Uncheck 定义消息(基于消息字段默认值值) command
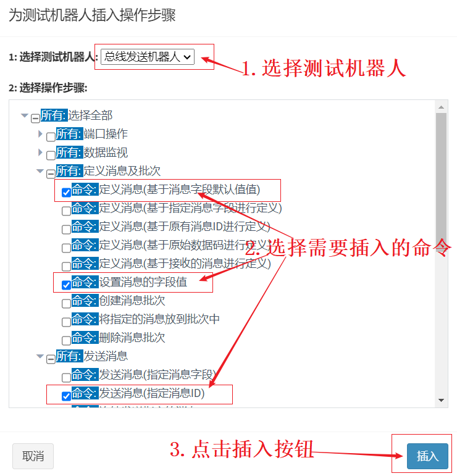Image resolution: width=457 pixels, height=476 pixels. [66, 193]
